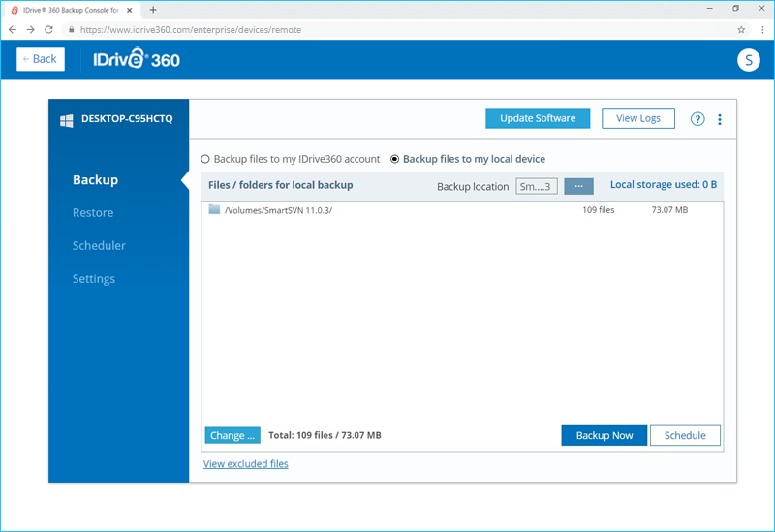Browse backup location with ellipsis button
Viewport: 775px width, 532px height.
click(x=578, y=186)
